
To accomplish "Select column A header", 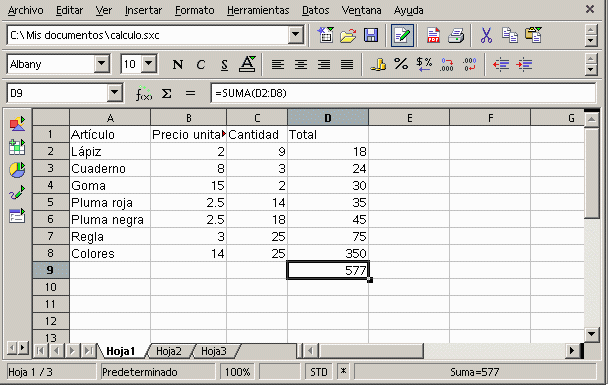I will (x=110, y=118).
